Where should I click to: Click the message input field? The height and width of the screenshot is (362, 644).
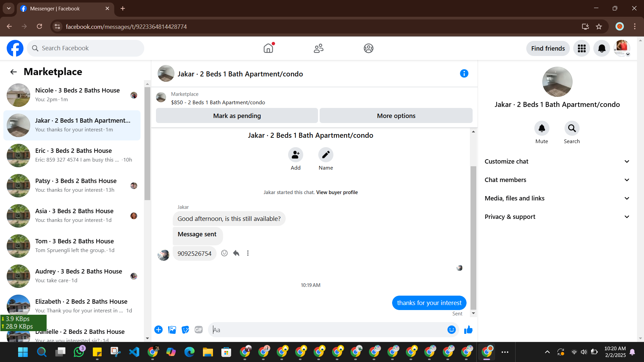pyautogui.click(x=329, y=330)
